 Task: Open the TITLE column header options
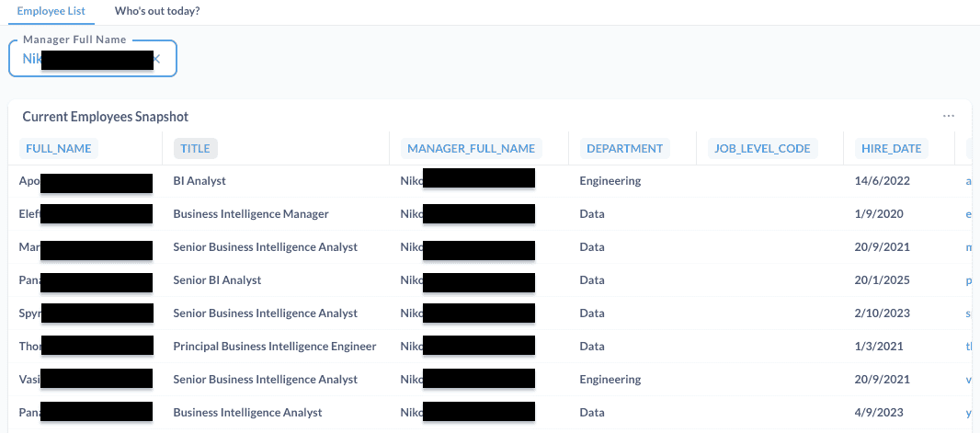point(195,148)
